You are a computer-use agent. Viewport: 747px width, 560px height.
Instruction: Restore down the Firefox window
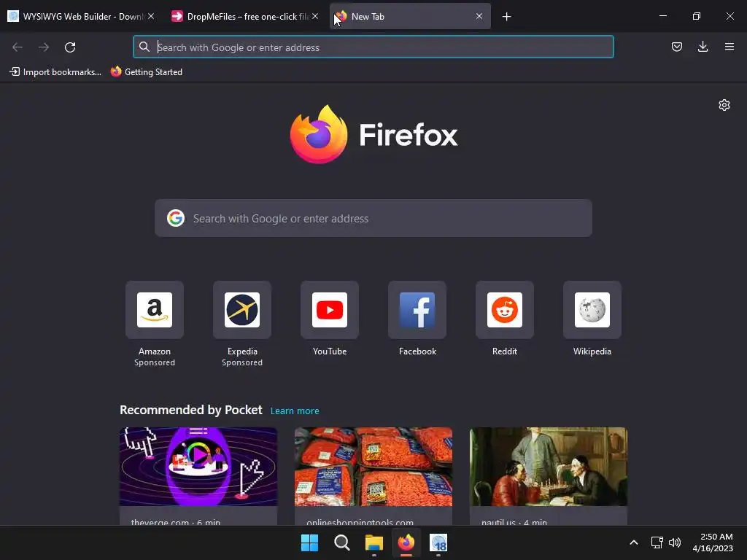[x=697, y=16]
